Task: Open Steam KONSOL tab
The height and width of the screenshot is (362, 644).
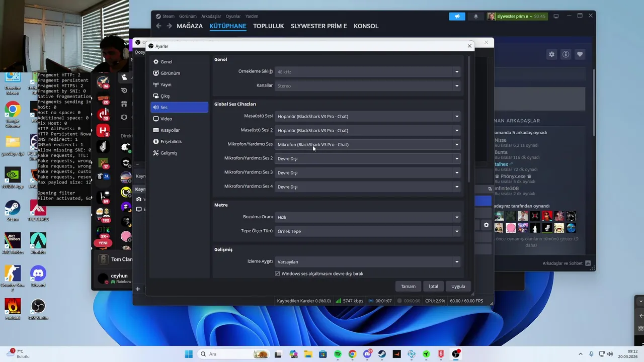Action: click(366, 26)
